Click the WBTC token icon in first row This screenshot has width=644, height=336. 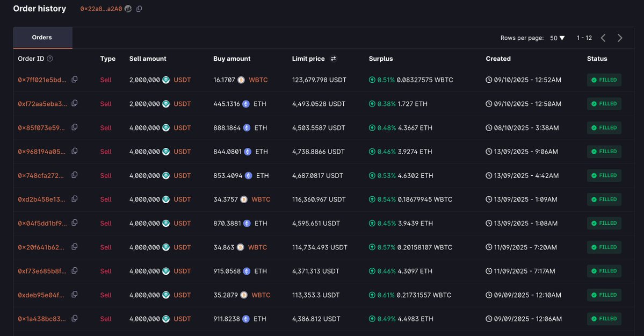(x=241, y=80)
